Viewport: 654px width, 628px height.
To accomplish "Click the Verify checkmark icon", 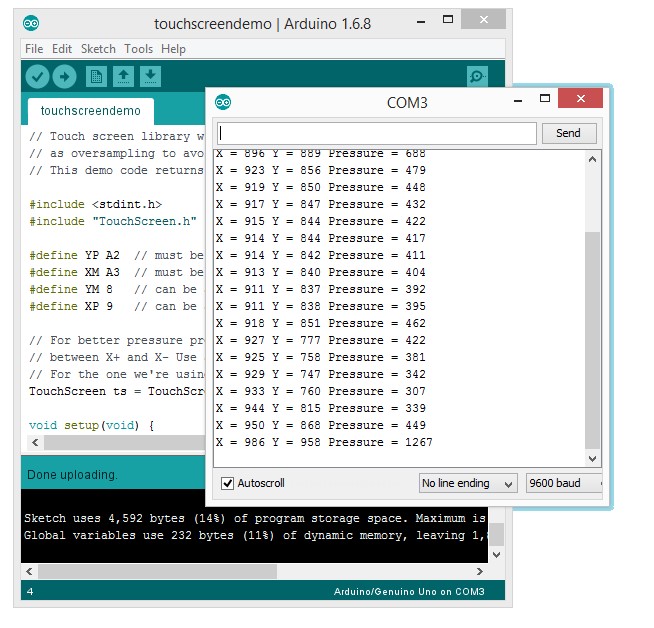I will pyautogui.click(x=38, y=77).
